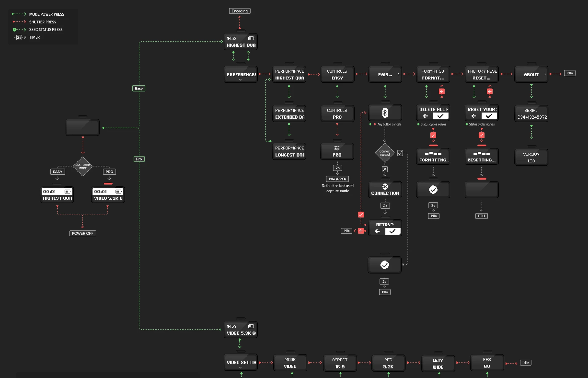The image size is (588, 378).
Task: Click the LAST USED MODE decision diamond
Action: 82,167
